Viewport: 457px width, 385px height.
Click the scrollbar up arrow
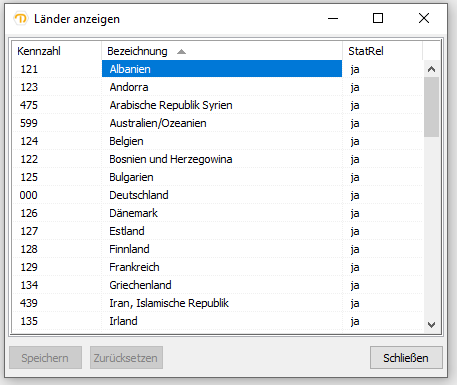pos(431,69)
